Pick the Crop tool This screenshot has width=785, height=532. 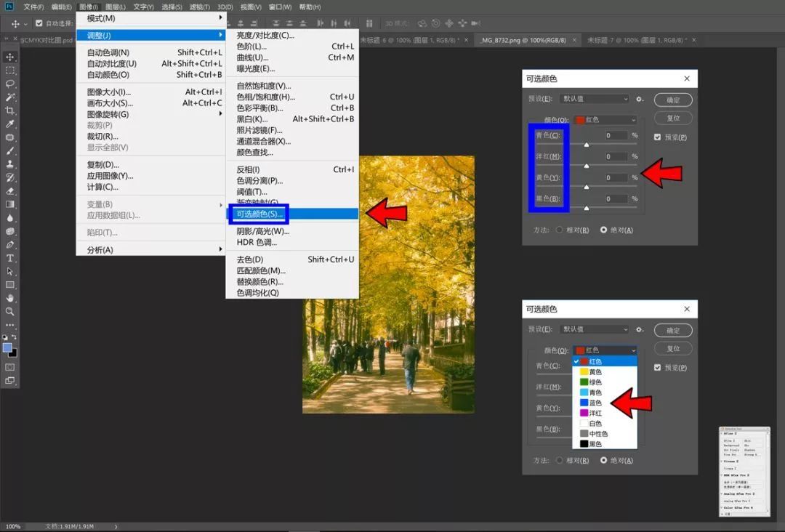pos(10,110)
